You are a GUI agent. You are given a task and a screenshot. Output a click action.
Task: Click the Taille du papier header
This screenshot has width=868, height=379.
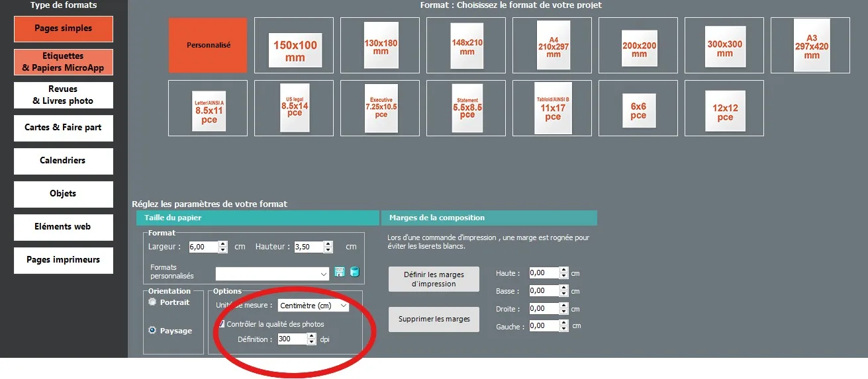click(258, 218)
